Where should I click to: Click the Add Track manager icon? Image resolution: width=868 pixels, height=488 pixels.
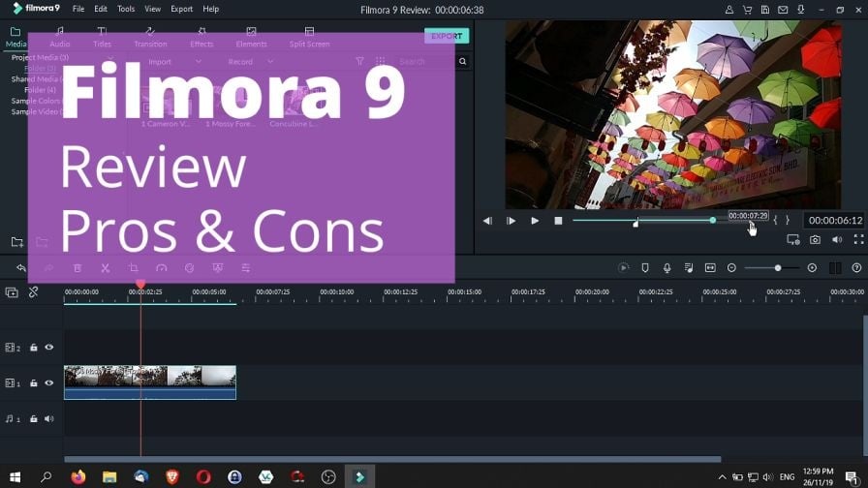tap(12, 292)
